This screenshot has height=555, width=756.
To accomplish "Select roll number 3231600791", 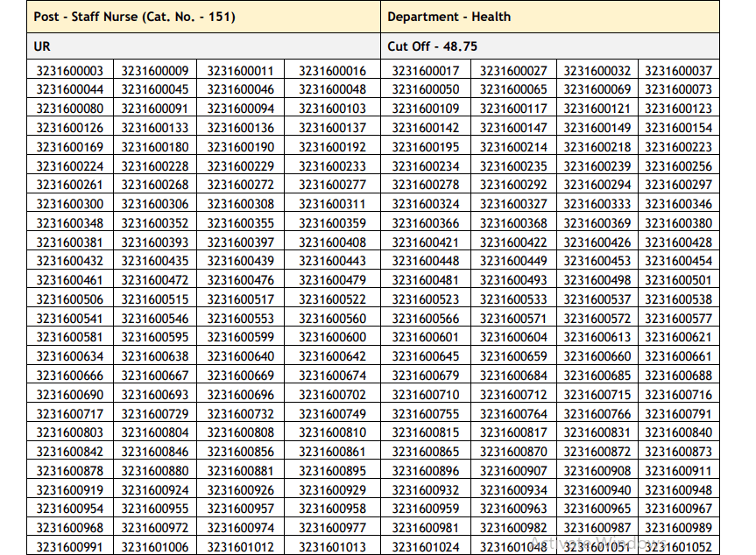I will point(679,414).
